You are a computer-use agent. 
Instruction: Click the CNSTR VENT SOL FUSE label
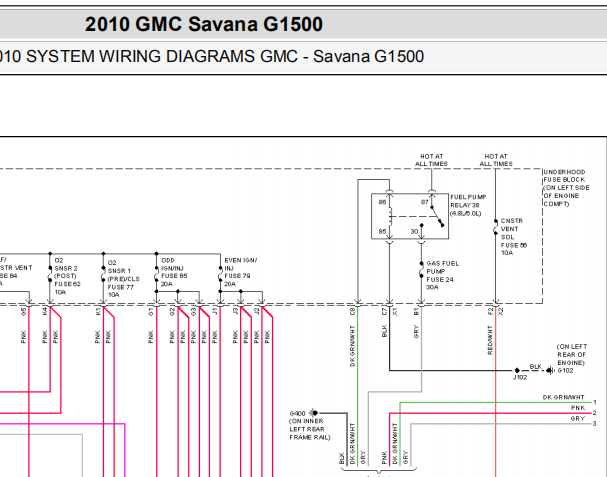click(x=514, y=237)
